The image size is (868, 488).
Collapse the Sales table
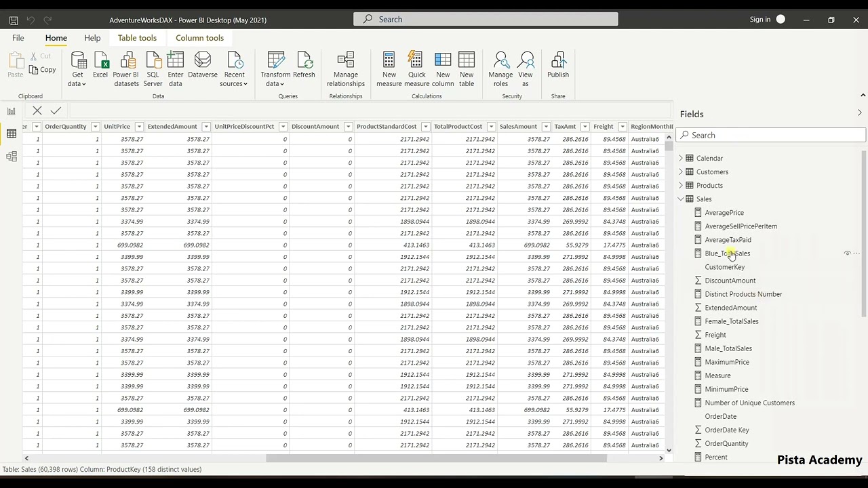tap(681, 199)
